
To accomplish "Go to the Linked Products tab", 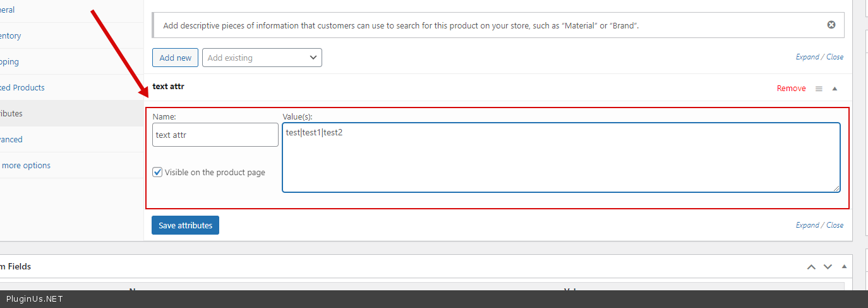I will click(22, 88).
